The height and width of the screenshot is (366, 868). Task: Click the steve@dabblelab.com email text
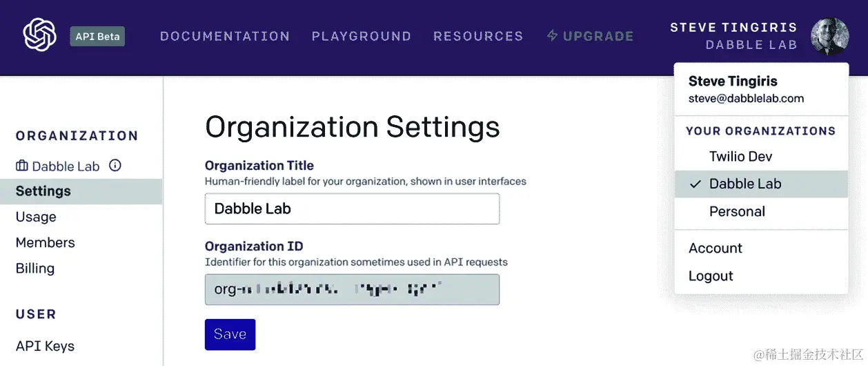tap(746, 98)
